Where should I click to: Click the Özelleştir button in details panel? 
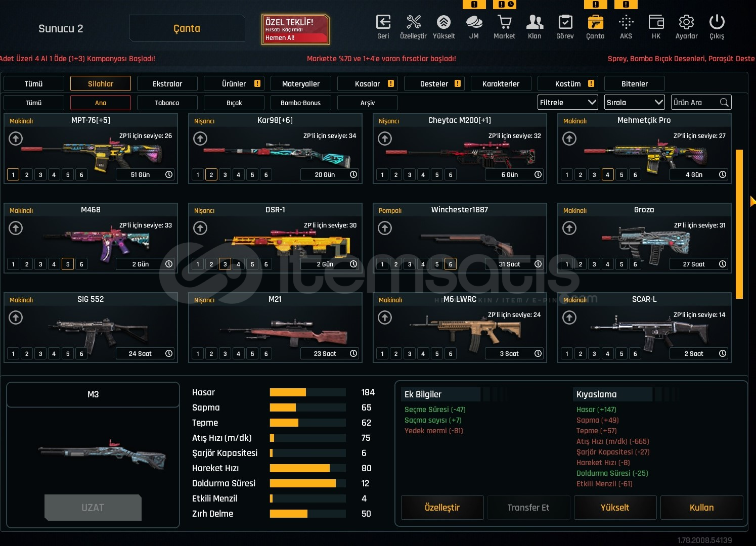(x=442, y=508)
